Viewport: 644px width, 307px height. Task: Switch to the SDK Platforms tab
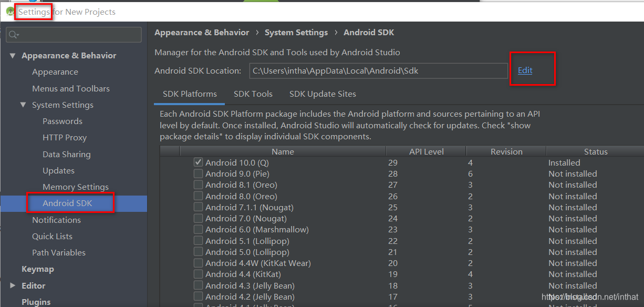[x=190, y=94]
